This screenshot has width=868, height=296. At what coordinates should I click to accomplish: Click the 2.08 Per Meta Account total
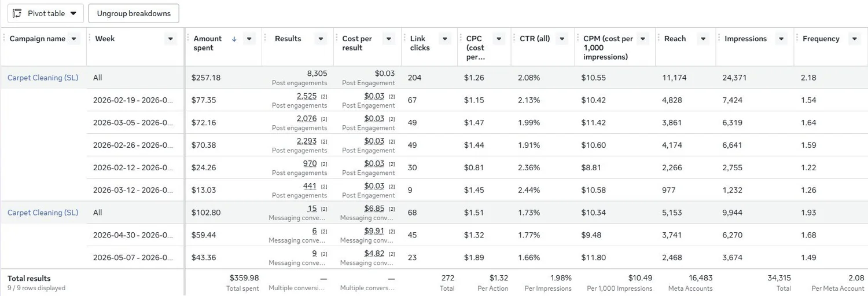click(856, 278)
